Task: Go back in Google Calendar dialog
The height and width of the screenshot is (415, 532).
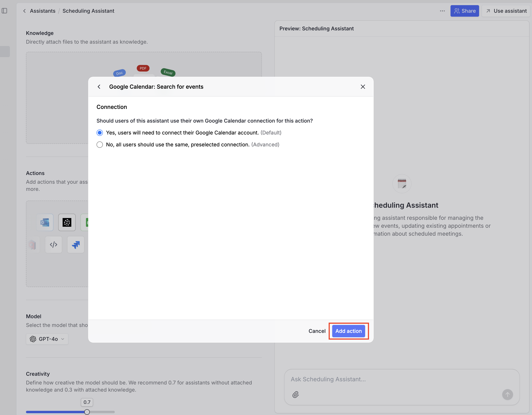Action: coord(99,87)
